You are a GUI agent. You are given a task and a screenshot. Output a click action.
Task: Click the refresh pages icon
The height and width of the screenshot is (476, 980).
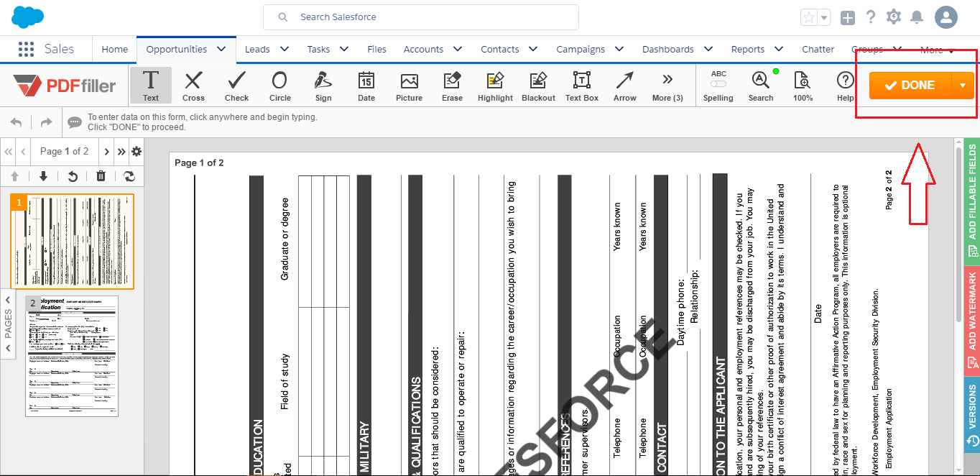[x=129, y=176]
